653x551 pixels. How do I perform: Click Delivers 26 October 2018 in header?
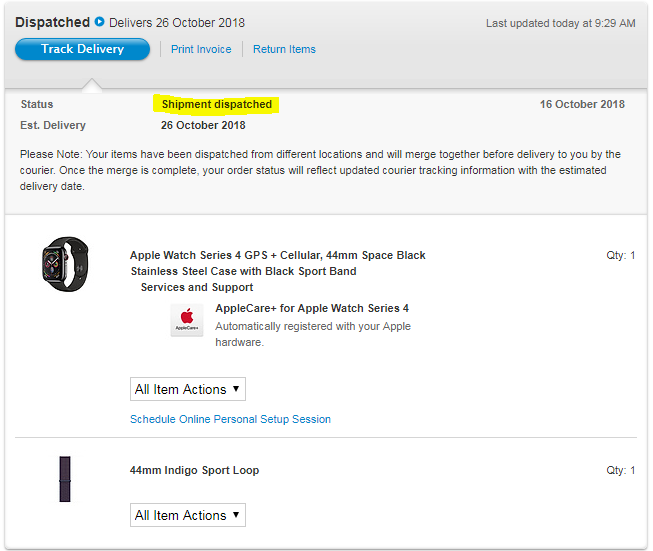pyautogui.click(x=177, y=23)
